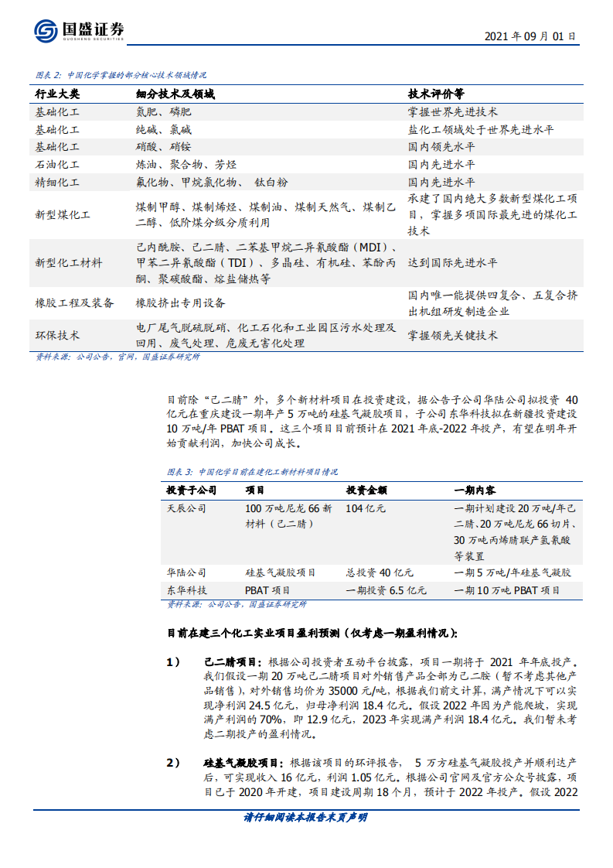This screenshot has height=868, width=613.
Task: Click the date text 2021年09月01日
Action: (530, 36)
